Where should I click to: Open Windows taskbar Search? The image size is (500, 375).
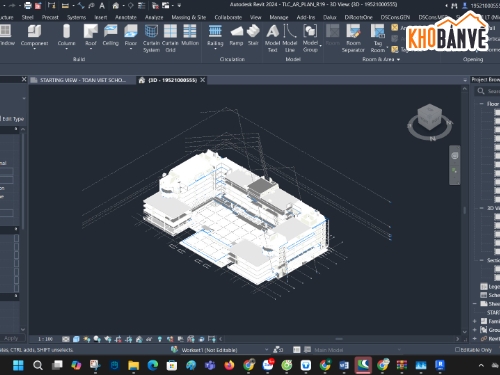coord(38,365)
